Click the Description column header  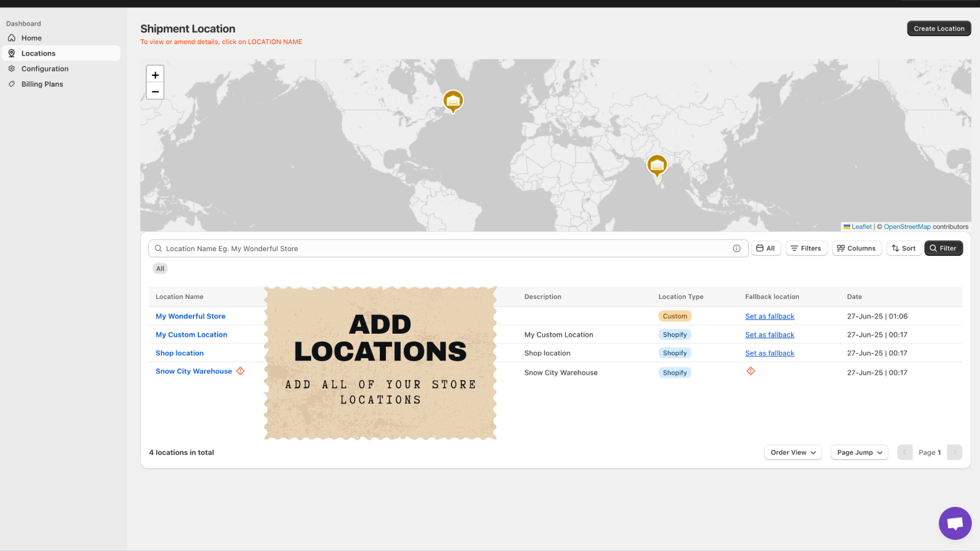543,297
